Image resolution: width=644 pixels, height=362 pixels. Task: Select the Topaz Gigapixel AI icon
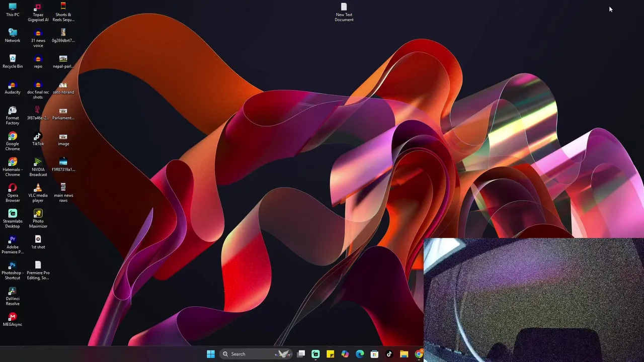point(38,13)
